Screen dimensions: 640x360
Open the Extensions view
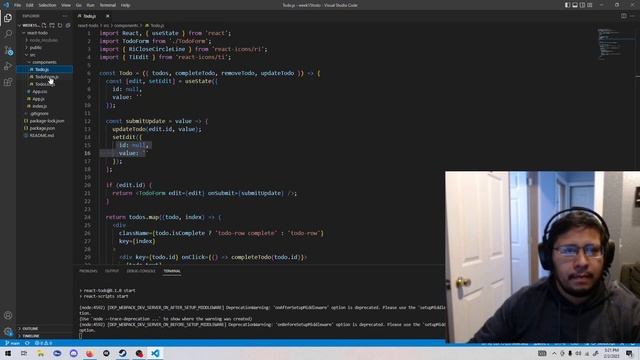(x=8, y=82)
